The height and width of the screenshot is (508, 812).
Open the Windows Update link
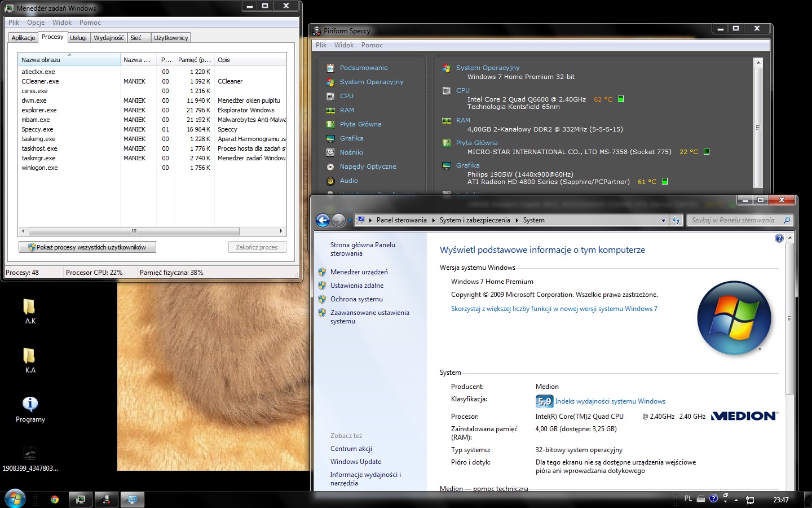coord(356,462)
